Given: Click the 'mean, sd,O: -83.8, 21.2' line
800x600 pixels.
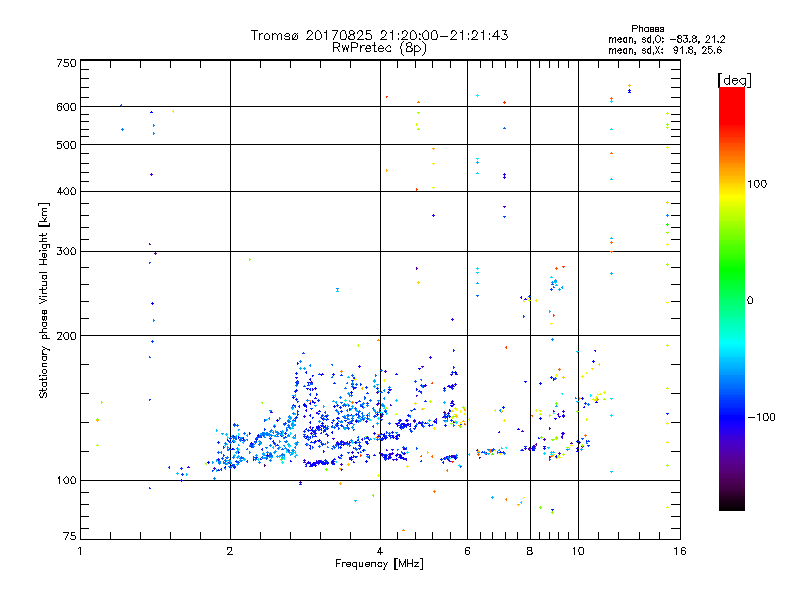Looking at the screenshot, I should 666,39.
